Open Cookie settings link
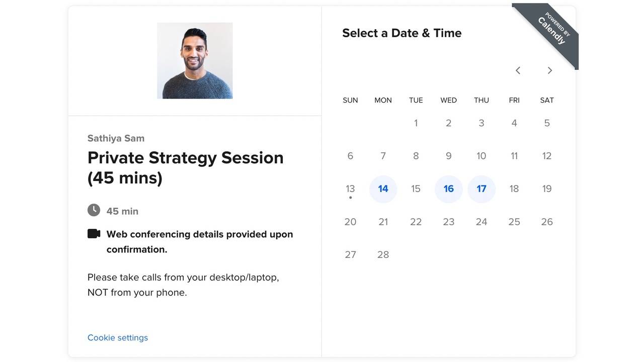The height and width of the screenshot is (362, 644). 118,338
